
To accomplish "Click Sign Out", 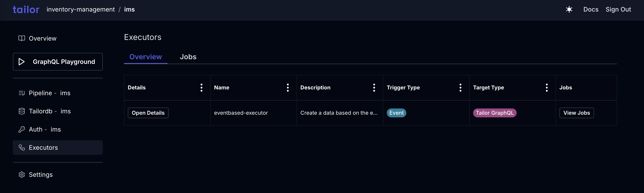I will click(x=618, y=10).
